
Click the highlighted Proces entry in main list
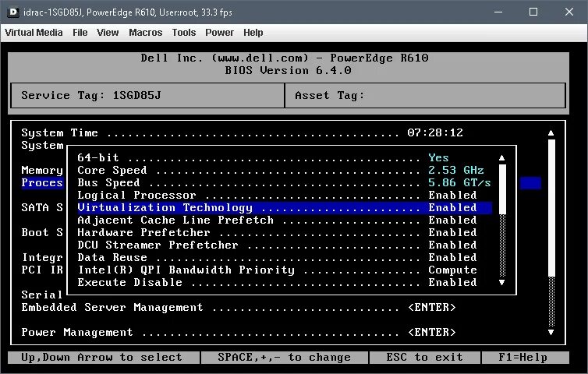point(42,182)
